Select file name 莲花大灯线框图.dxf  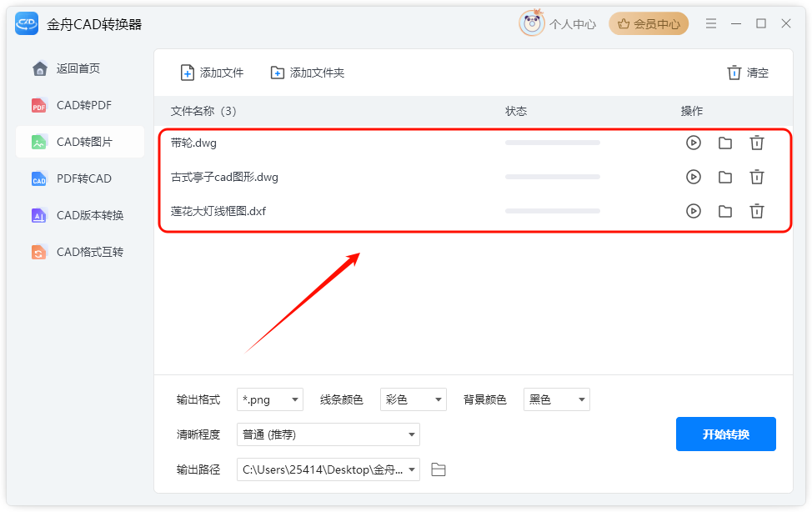tap(218, 211)
